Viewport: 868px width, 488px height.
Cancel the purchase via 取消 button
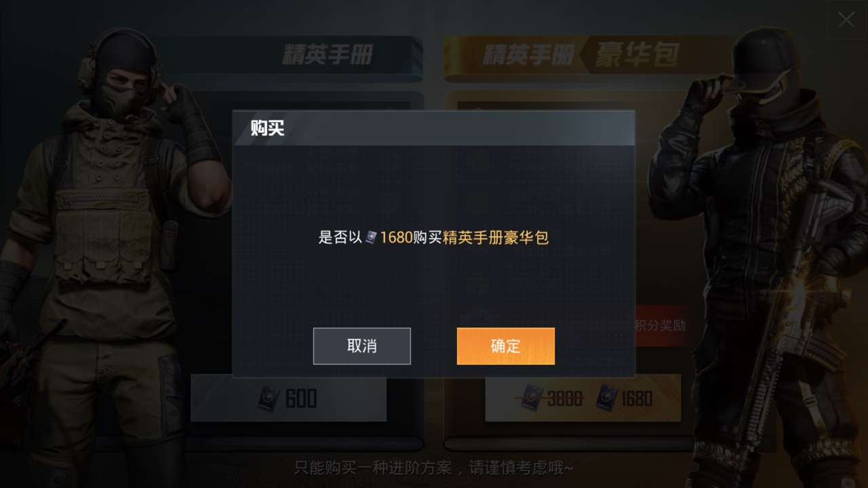pyautogui.click(x=362, y=346)
